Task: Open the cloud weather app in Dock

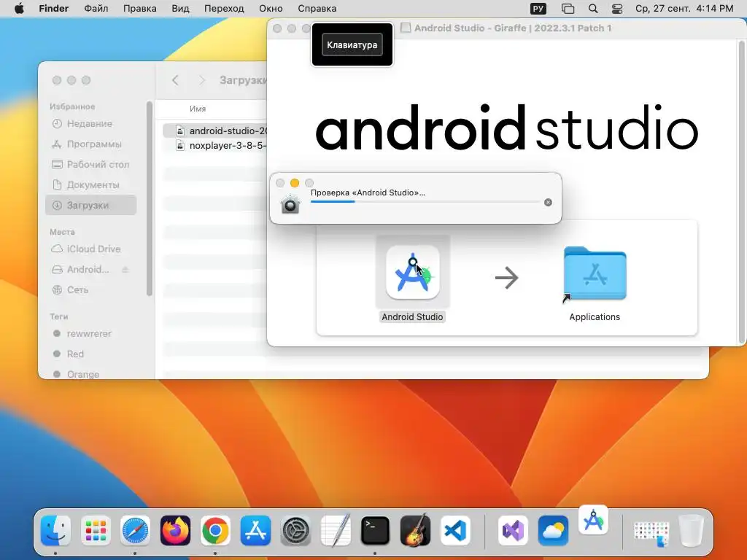Action: click(553, 530)
